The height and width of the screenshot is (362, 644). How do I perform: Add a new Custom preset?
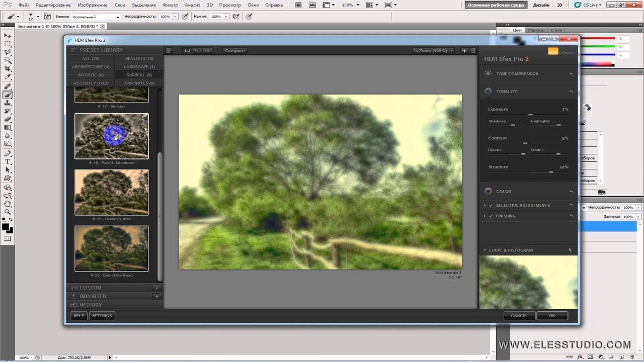click(x=157, y=288)
